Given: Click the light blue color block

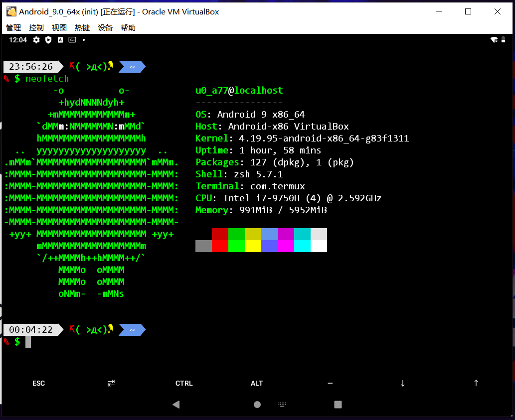Looking at the screenshot, I should click(x=269, y=234).
